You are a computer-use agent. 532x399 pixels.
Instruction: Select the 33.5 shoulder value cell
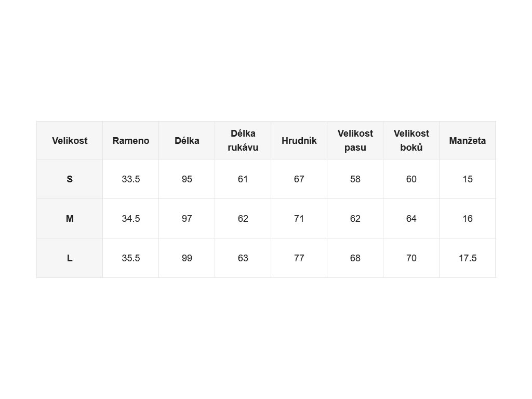[x=130, y=179]
